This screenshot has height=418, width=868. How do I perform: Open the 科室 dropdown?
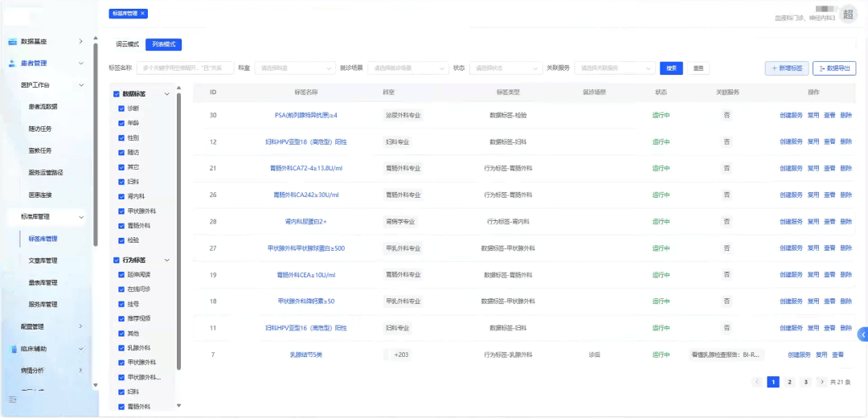[294, 68]
